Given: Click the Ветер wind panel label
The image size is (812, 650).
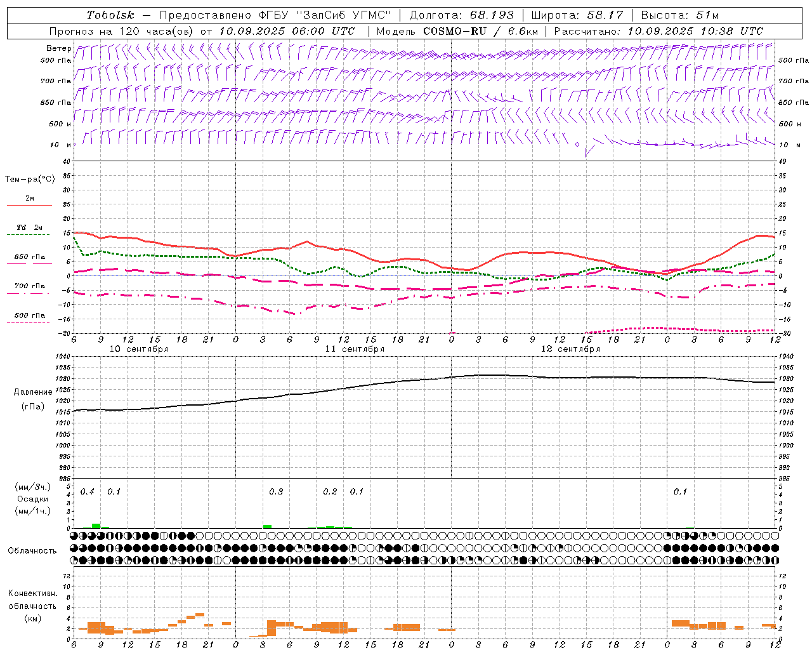Looking at the screenshot, I should (58, 48).
